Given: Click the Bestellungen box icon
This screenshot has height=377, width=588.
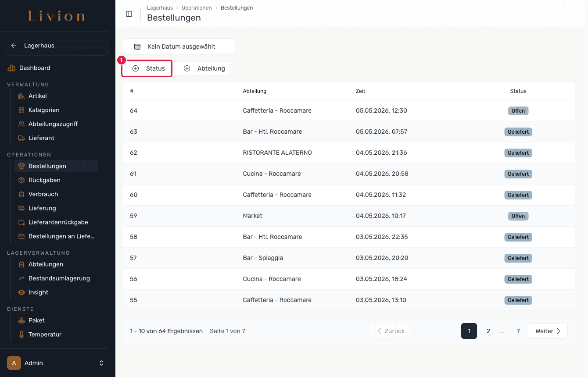Looking at the screenshot, I should 22,166.
